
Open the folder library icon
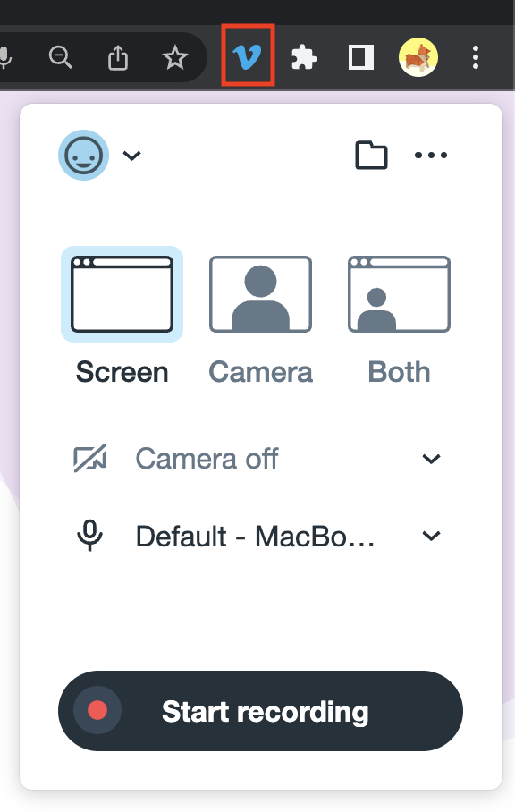coord(371,155)
